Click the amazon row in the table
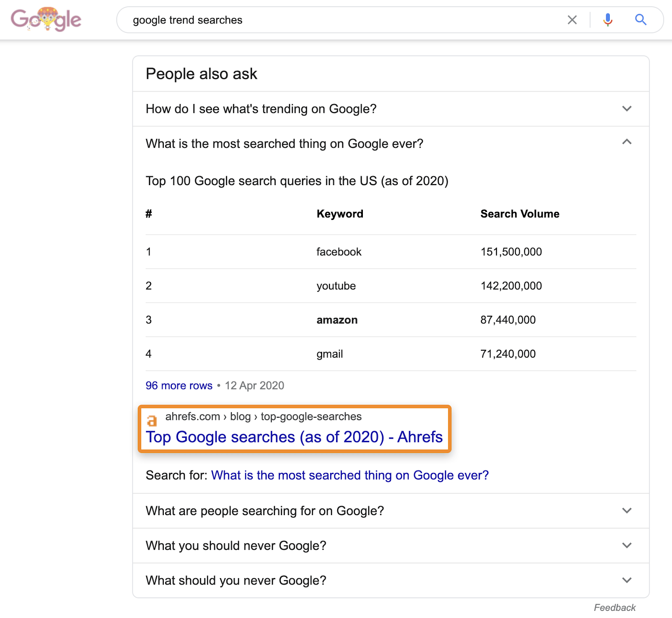Screen dimensions: 672x618 coord(337,319)
